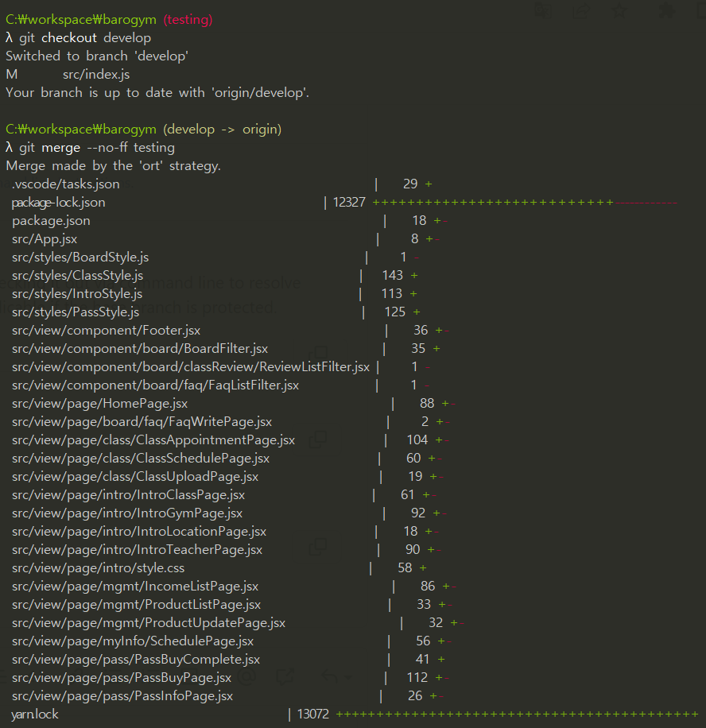Click the share arrow icon in the top bar
The image size is (706, 728).
(x=581, y=10)
